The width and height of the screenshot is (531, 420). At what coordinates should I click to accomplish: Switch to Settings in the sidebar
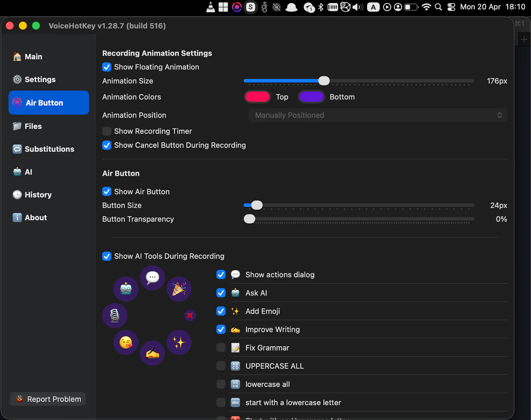49,80
